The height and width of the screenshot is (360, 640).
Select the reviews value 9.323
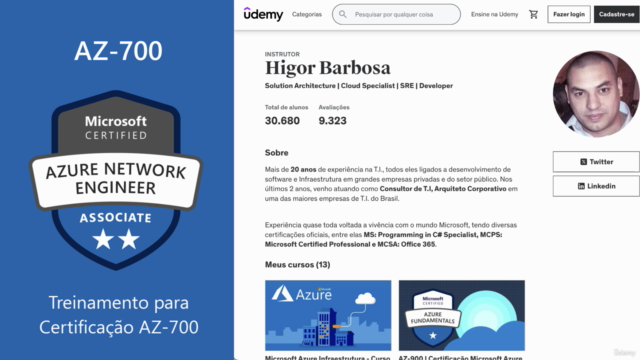pos(332,121)
